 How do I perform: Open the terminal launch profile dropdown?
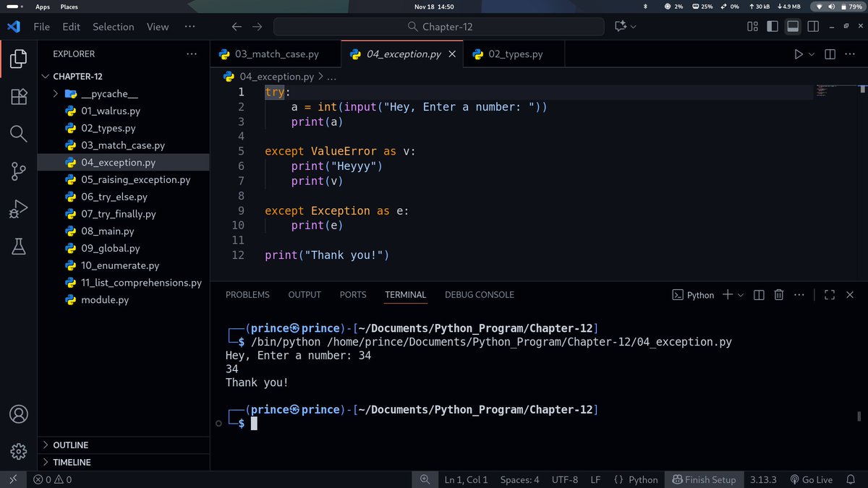pyautogui.click(x=740, y=295)
